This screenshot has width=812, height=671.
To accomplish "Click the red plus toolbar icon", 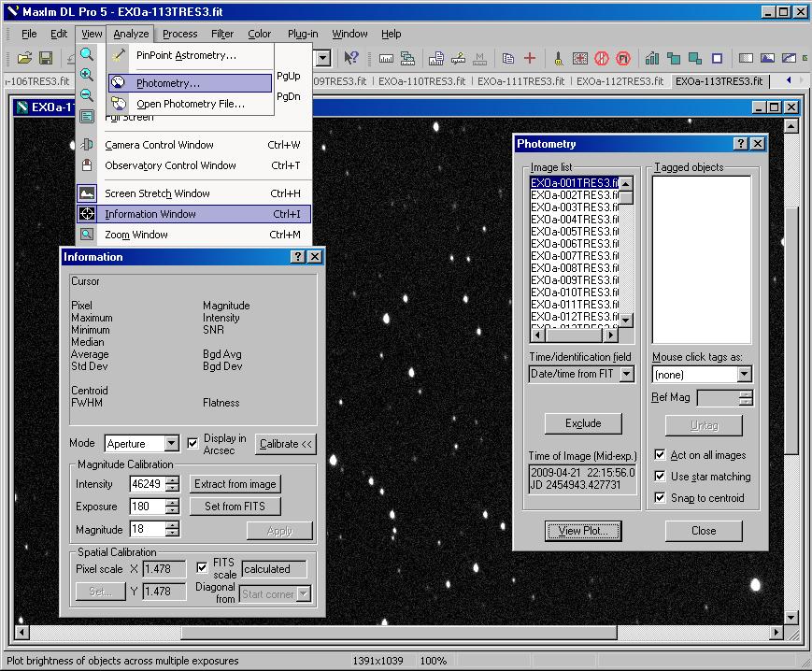I will point(530,58).
